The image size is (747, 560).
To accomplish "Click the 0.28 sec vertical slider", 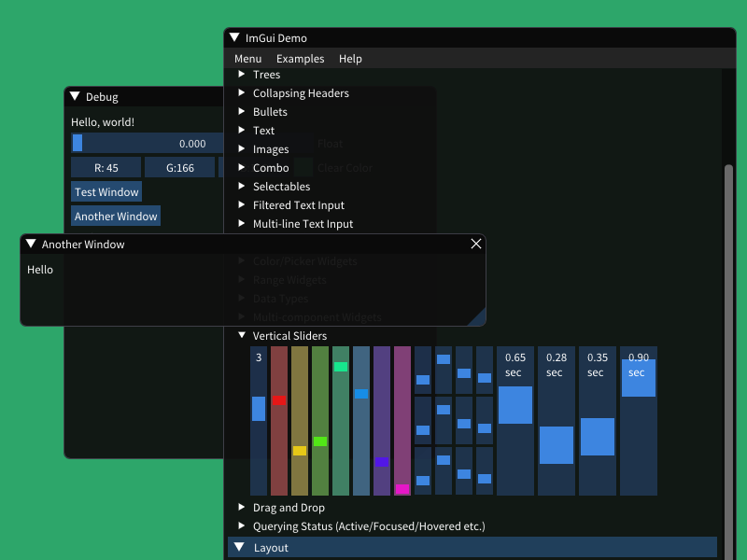I will [x=557, y=421].
